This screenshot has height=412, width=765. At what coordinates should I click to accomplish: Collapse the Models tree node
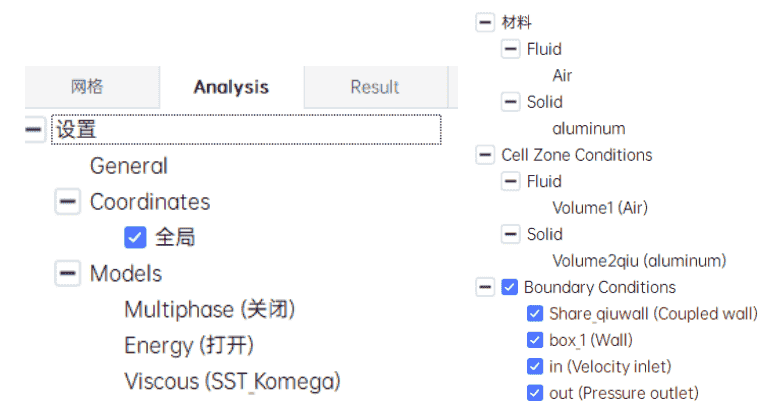pyautogui.click(x=67, y=273)
